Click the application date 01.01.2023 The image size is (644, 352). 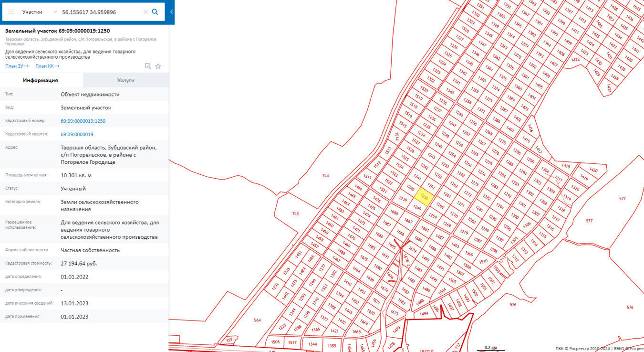pos(74,317)
